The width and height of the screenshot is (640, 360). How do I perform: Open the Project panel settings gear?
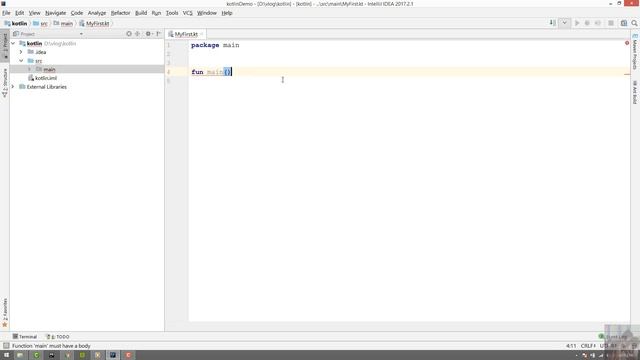[x=149, y=34]
